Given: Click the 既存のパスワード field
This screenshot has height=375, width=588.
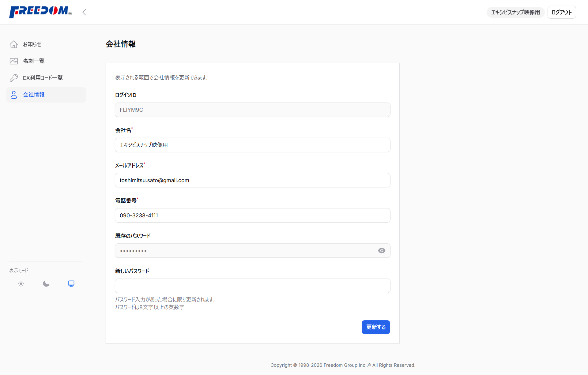Looking at the screenshot, I should click(244, 251).
